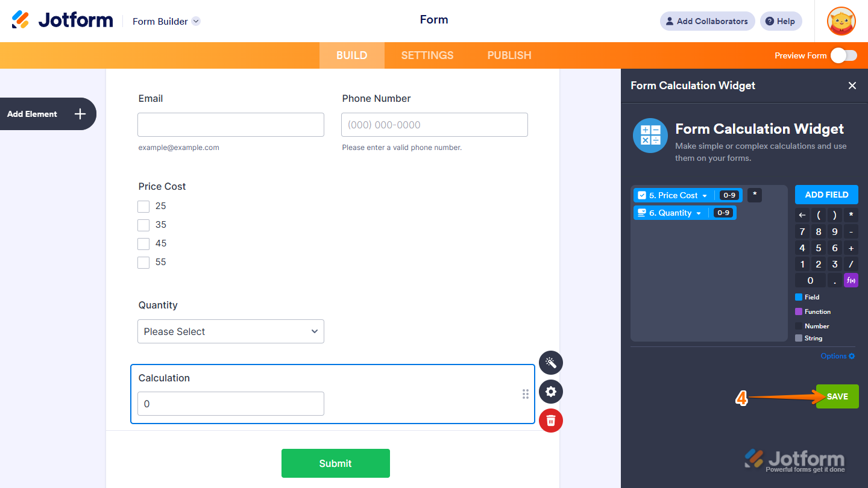Click the green Submit button on the form
Viewport: 868px width, 488px height.
pos(335,463)
